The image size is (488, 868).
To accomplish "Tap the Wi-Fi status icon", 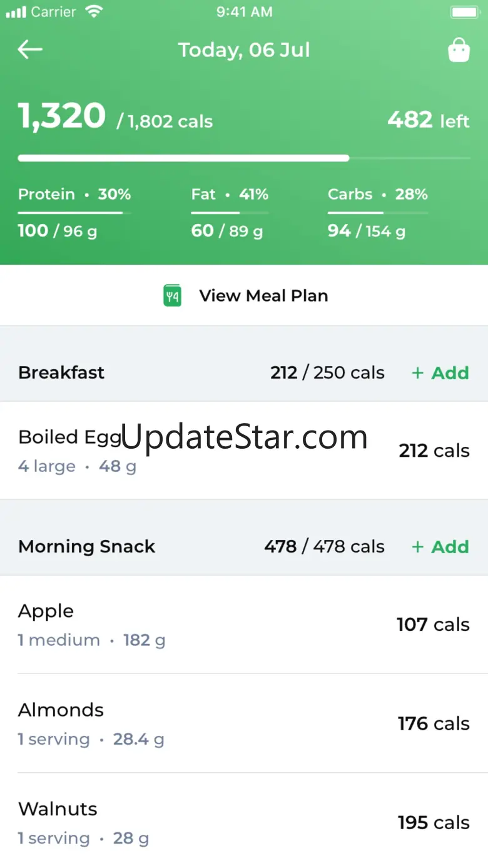I will coord(94,12).
